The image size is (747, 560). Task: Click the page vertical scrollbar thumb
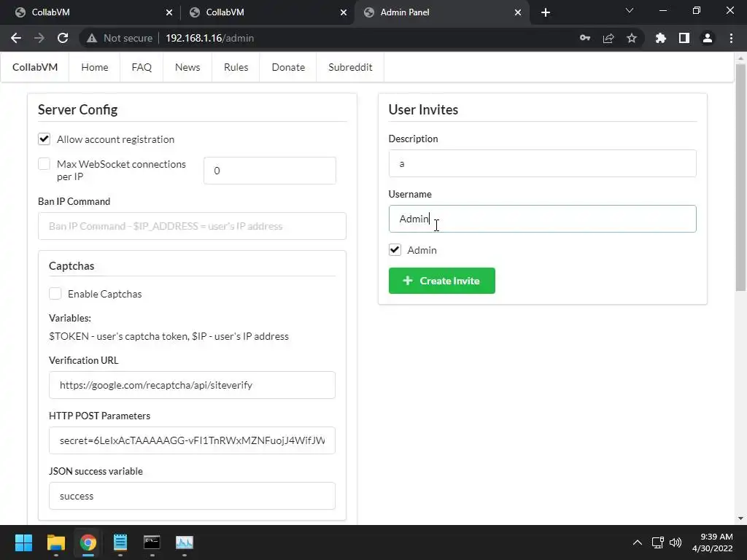[x=740, y=177]
